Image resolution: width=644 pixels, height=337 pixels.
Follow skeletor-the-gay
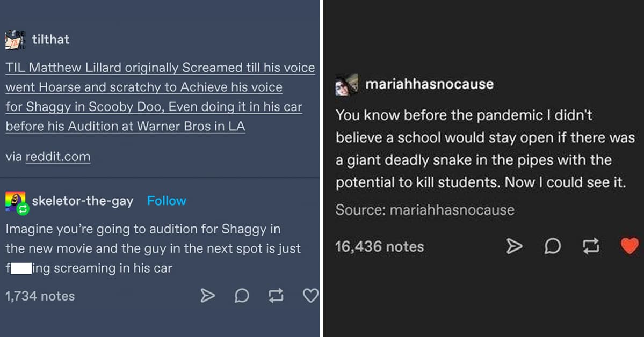click(167, 201)
